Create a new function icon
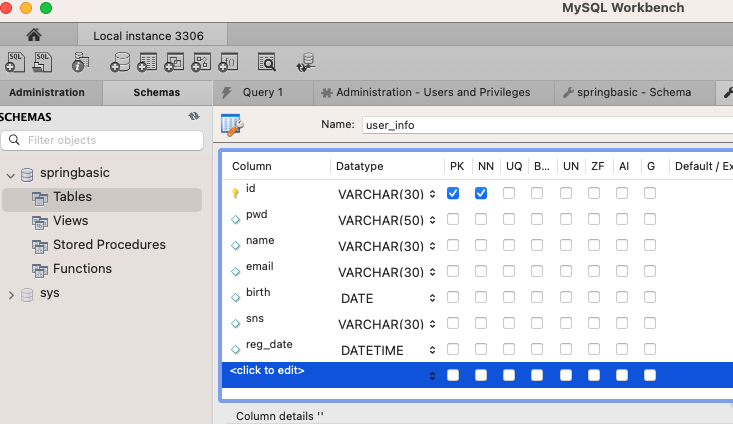The height and width of the screenshot is (424, 733). pyautogui.click(x=229, y=62)
